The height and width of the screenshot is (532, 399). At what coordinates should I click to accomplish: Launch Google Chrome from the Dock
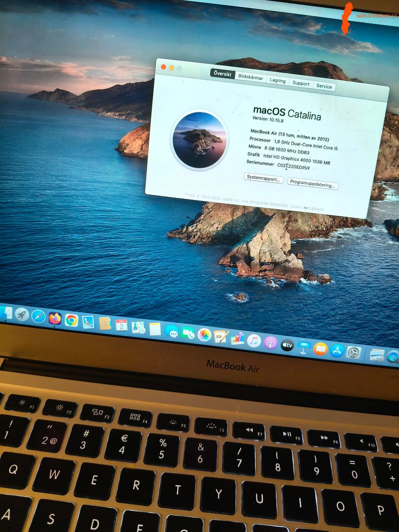(72, 320)
